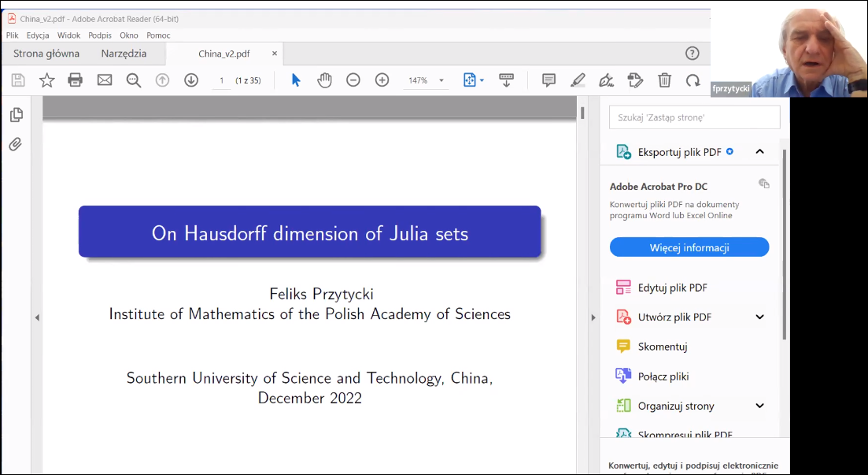
Task: Expand Organizuj strony options
Action: coord(759,406)
